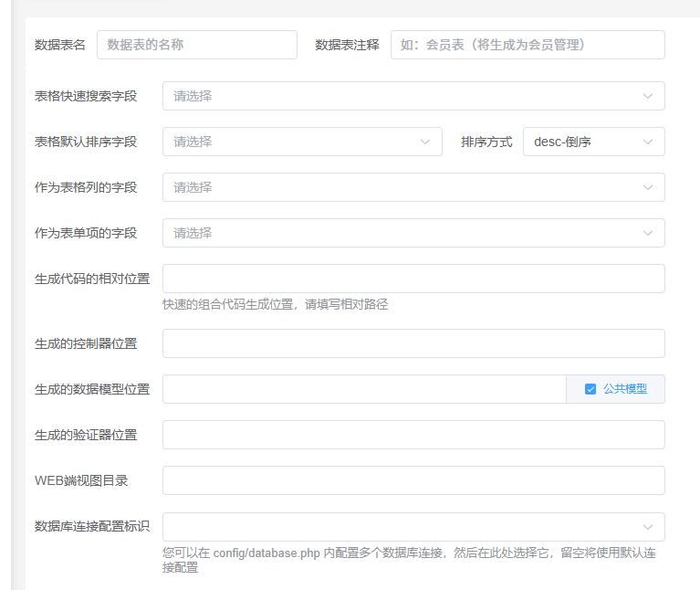This screenshot has width=700, height=590.
Task: Click the WEB端视图目录 label
Action: click(81, 480)
